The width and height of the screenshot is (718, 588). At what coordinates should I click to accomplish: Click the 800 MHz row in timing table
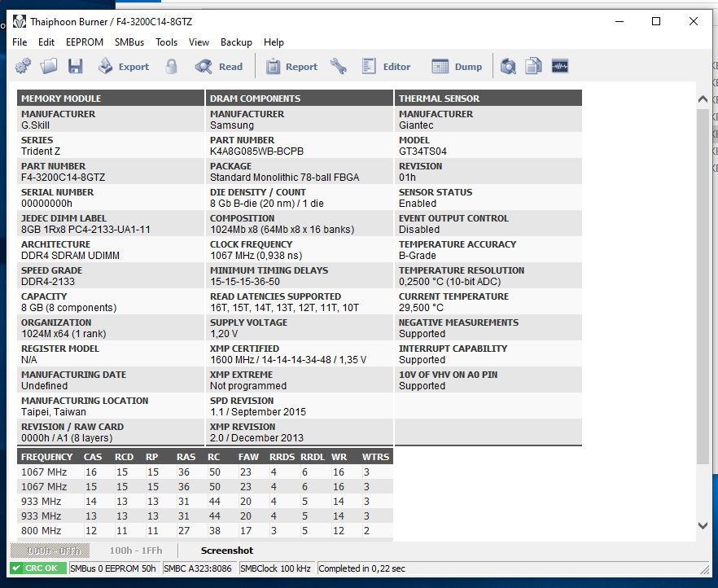point(205,531)
